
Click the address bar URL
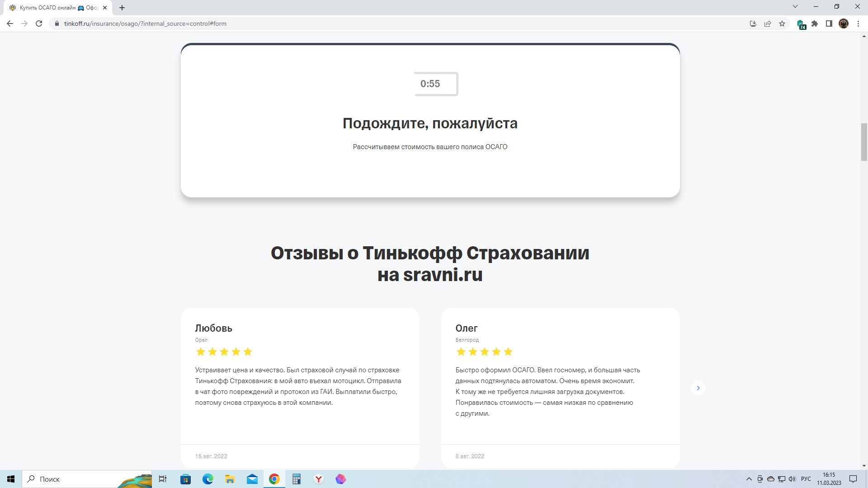coord(145,23)
